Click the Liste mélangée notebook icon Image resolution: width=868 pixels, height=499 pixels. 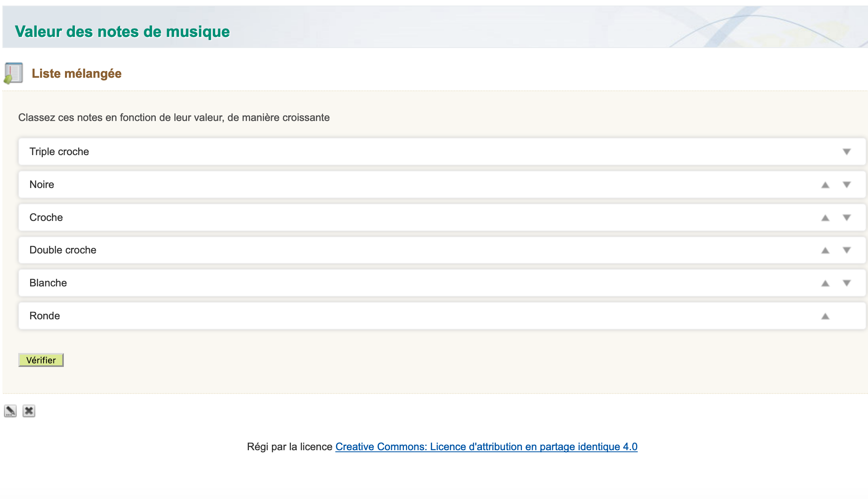(x=13, y=73)
